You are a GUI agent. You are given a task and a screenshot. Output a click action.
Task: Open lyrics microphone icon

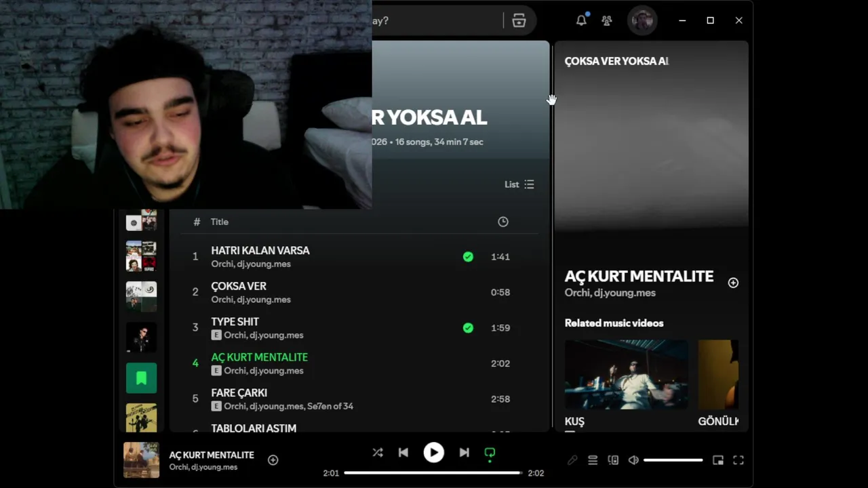tap(572, 460)
